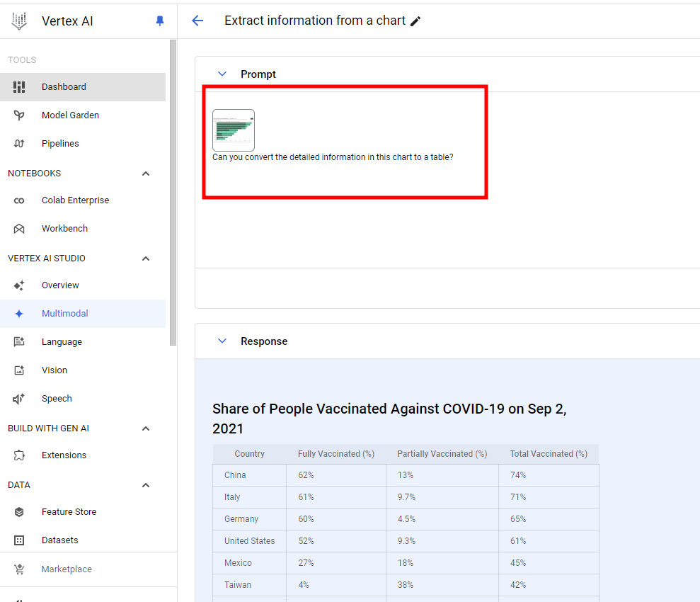Screen dimensions: 700x602
Task: Open Dashboard in the sidebar
Action: pos(83,87)
